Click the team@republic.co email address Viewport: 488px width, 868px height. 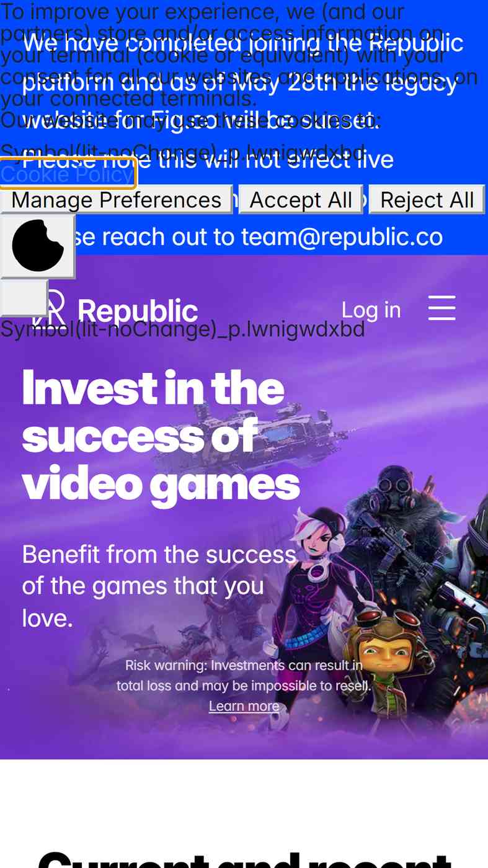(342, 236)
